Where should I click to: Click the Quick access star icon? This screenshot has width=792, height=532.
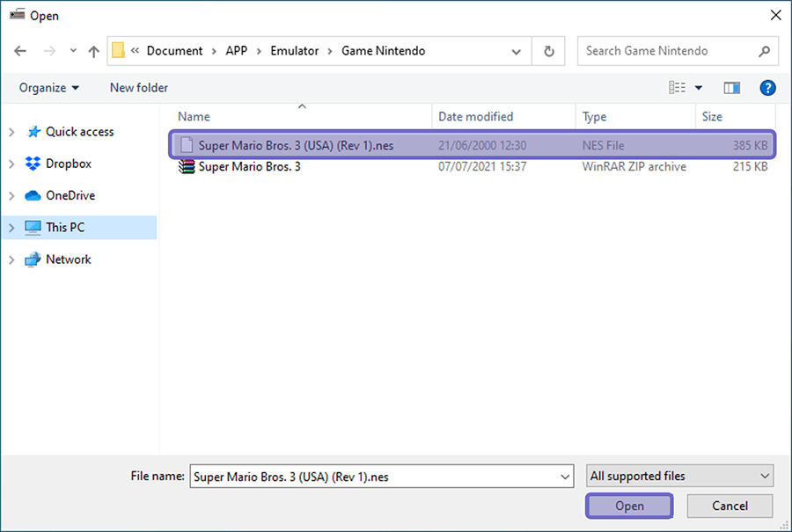pyautogui.click(x=33, y=132)
